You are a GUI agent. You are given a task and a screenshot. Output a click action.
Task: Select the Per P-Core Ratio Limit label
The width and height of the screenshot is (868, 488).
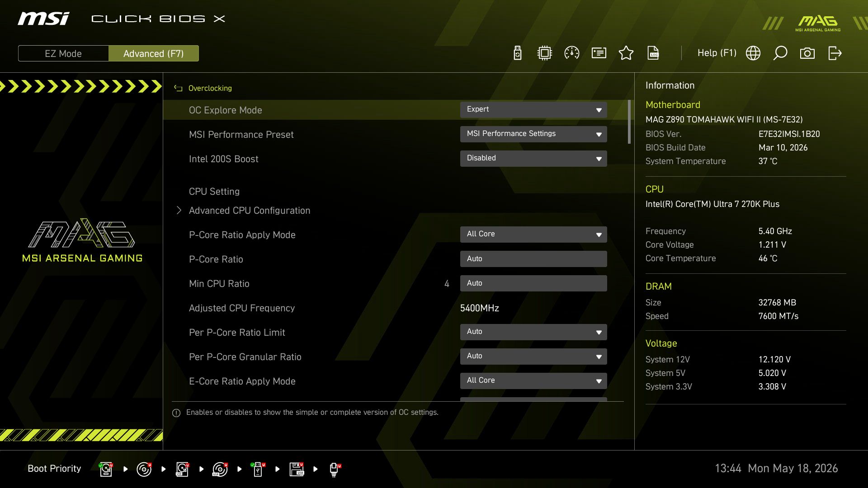(x=237, y=333)
